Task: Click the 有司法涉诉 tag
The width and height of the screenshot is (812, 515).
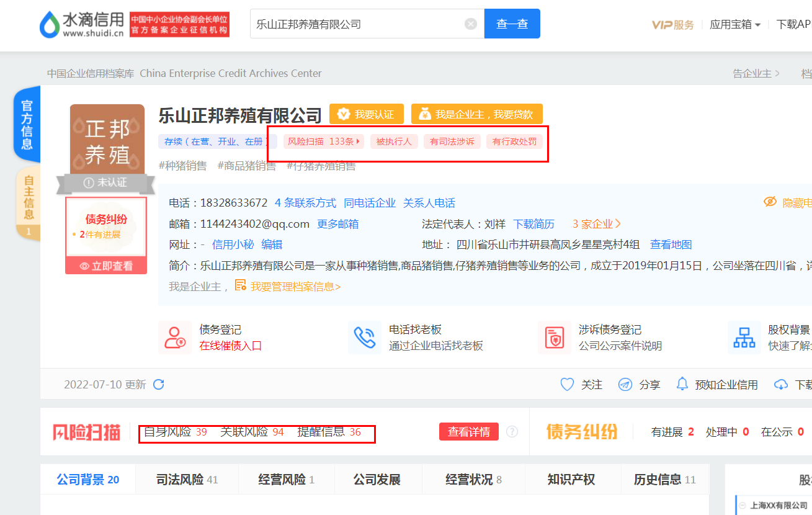Action: pyautogui.click(x=452, y=141)
